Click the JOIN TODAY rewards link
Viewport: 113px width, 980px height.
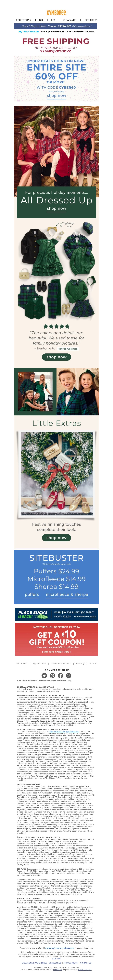click(89, 32)
